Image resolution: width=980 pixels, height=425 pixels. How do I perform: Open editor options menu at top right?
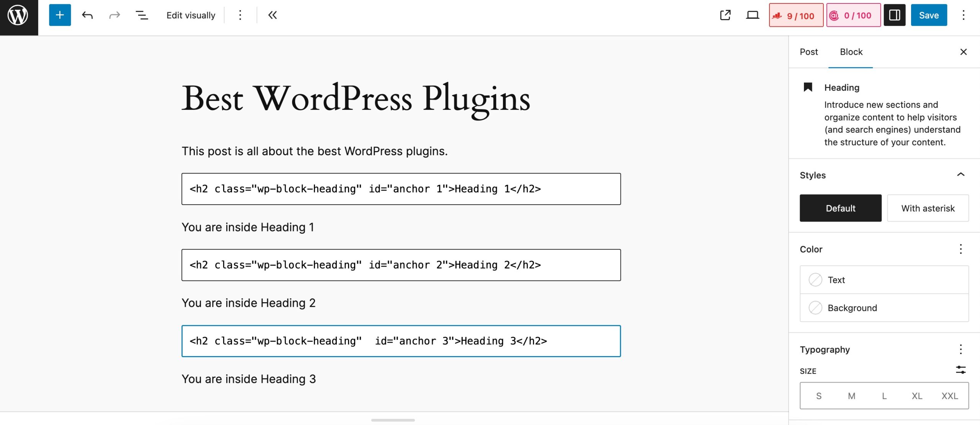[964, 15]
